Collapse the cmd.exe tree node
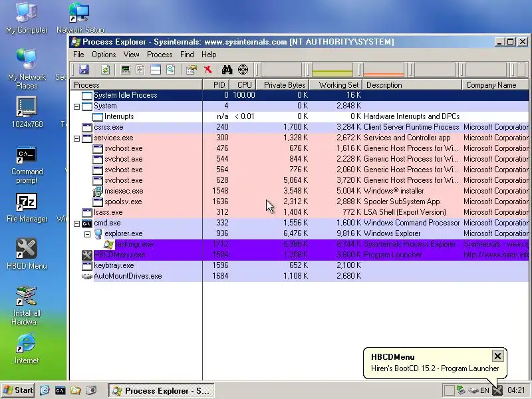 (x=76, y=223)
